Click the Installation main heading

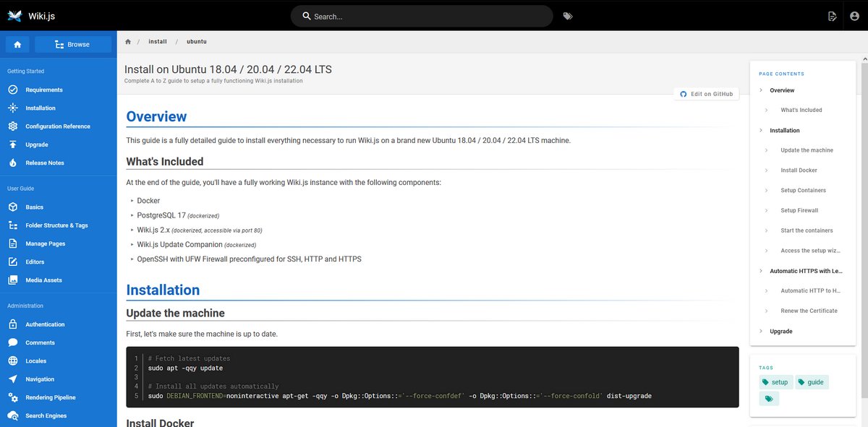(163, 290)
